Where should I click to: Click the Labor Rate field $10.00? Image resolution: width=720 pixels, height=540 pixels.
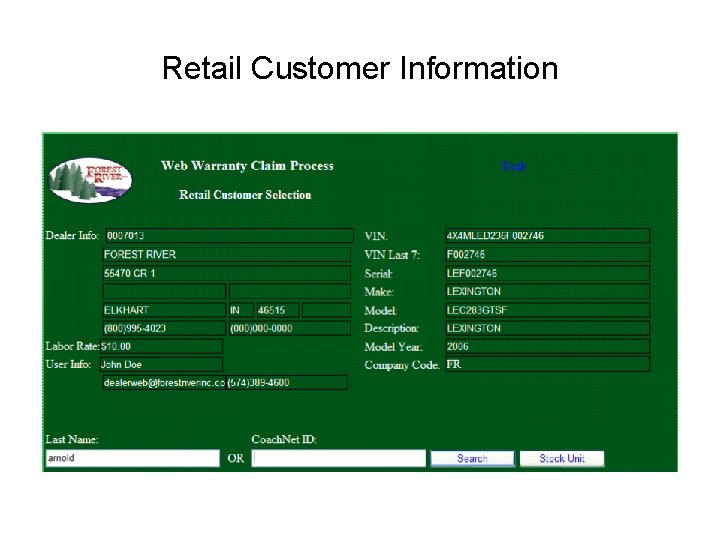[x=161, y=346]
